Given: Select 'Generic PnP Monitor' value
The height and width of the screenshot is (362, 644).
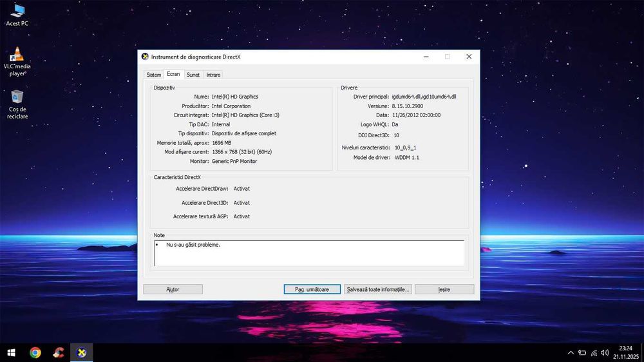Looking at the screenshot, I should pos(234,161).
